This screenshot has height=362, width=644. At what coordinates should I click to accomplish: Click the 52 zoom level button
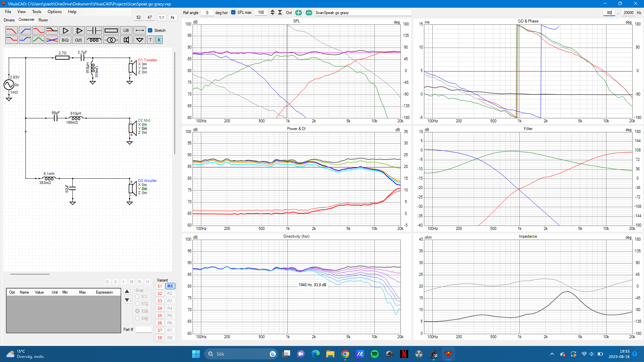pos(139,17)
